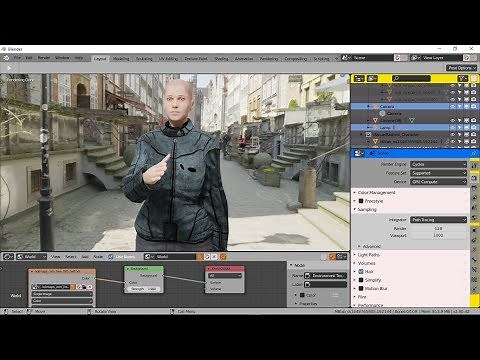Toggle the node Color checkbox in sidebar
Screen dimensions: 480x360
pos(302,295)
